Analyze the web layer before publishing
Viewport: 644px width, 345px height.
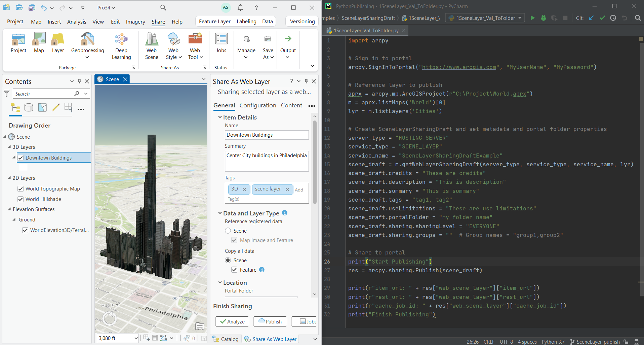(232, 321)
